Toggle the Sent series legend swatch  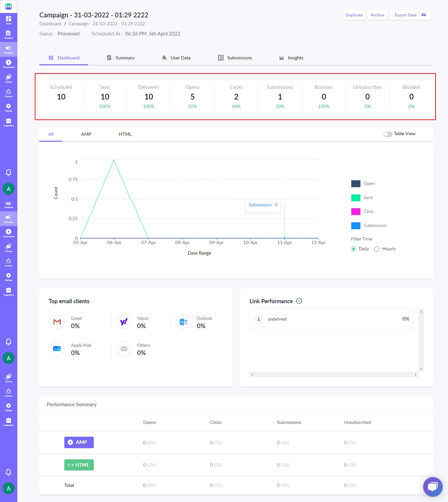tap(356, 198)
